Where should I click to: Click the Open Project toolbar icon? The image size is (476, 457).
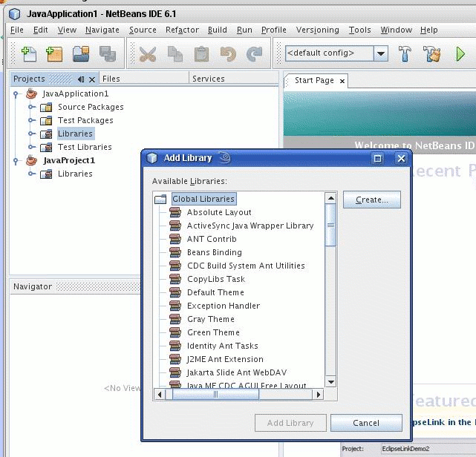81,54
